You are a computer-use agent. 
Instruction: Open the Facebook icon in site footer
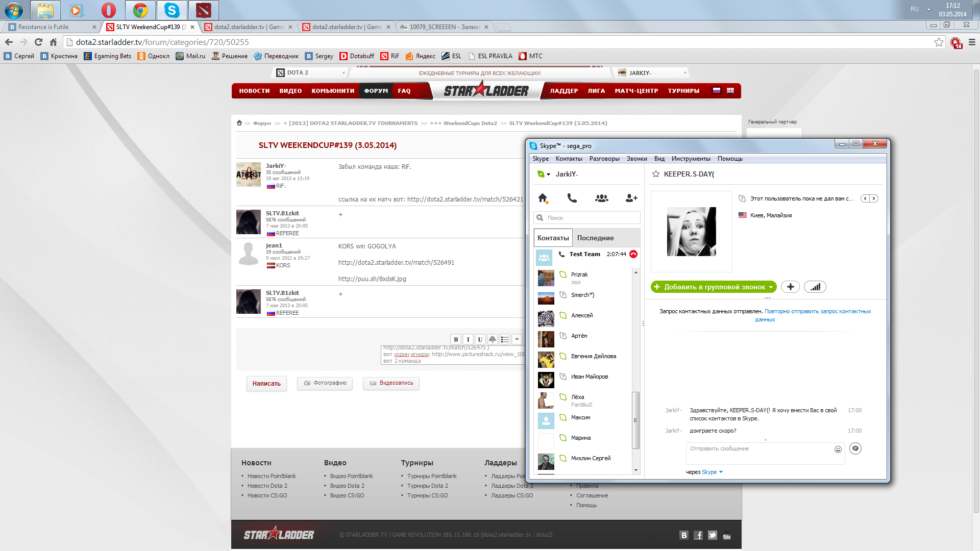coord(698,535)
